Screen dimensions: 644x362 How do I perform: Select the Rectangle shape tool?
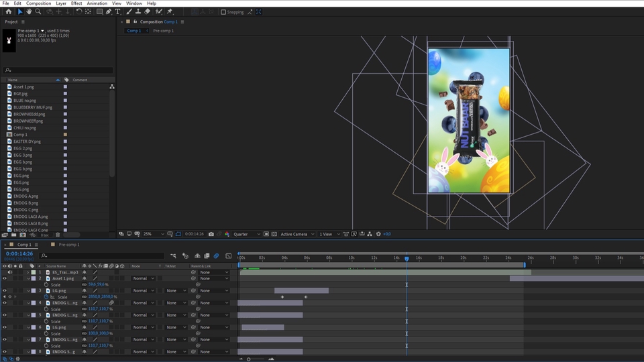99,11
